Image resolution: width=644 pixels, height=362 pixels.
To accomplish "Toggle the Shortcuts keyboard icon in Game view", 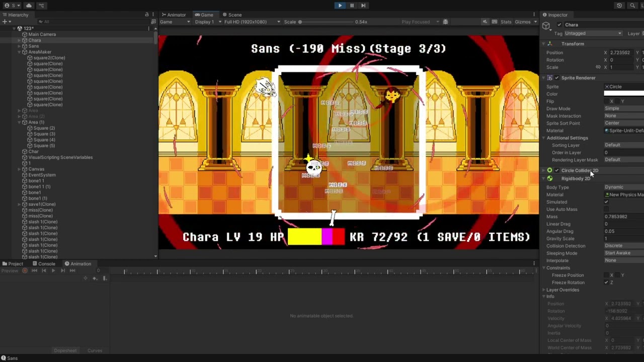I will click(x=495, y=22).
